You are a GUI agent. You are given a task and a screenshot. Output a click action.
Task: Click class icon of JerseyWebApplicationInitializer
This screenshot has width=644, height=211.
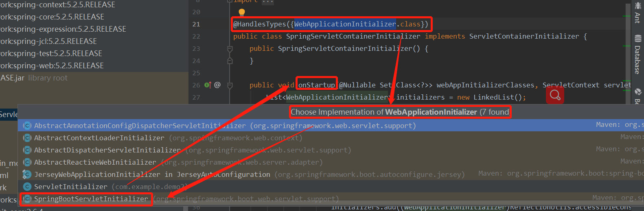(x=27, y=174)
